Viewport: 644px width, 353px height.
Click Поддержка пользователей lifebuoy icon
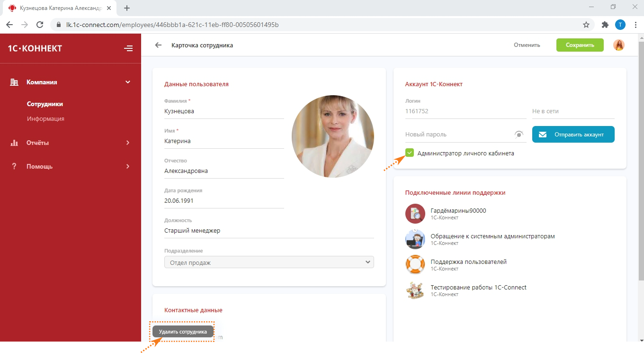(415, 264)
